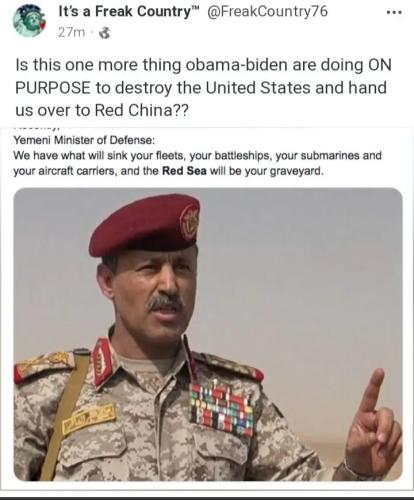
Task: Open the @FreakCountry76 handle
Action: click(267, 12)
